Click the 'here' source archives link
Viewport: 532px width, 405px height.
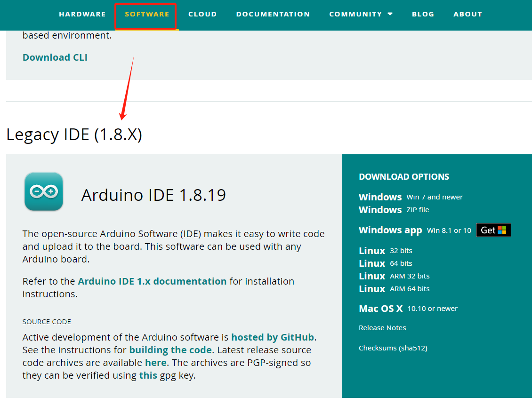pyautogui.click(x=156, y=363)
